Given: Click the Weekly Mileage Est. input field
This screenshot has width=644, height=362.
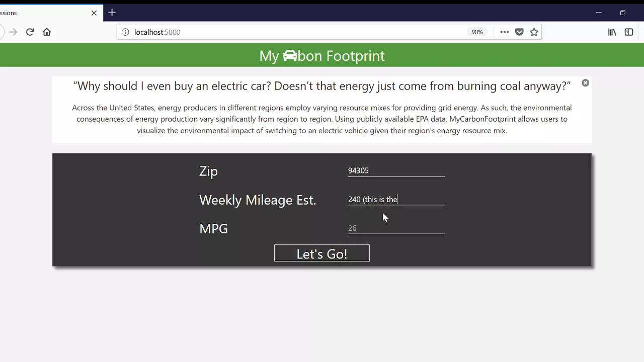Looking at the screenshot, I should pos(396,199).
